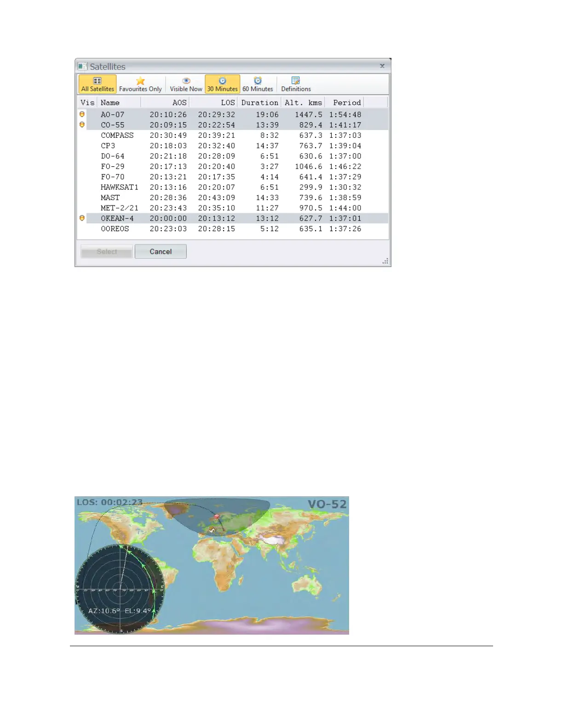Click the visibility icon on OKEAN-4 row
The image size is (563, 728).
click(x=82, y=218)
